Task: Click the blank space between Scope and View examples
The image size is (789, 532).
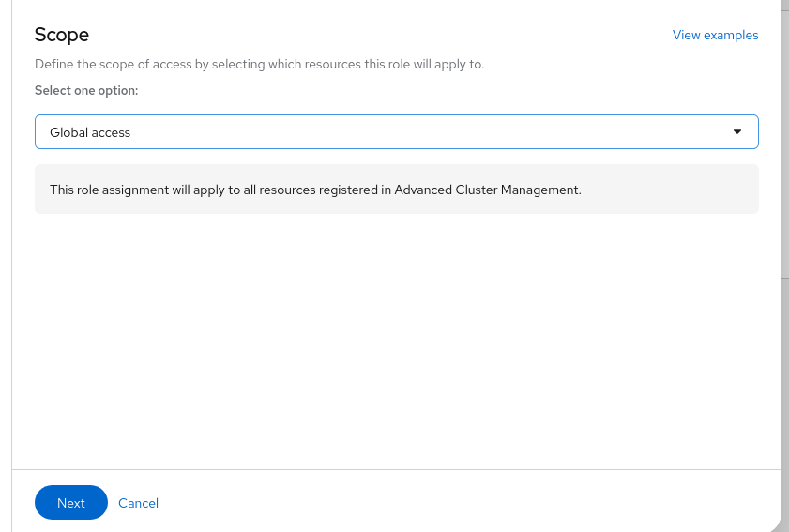Action: (x=375, y=35)
